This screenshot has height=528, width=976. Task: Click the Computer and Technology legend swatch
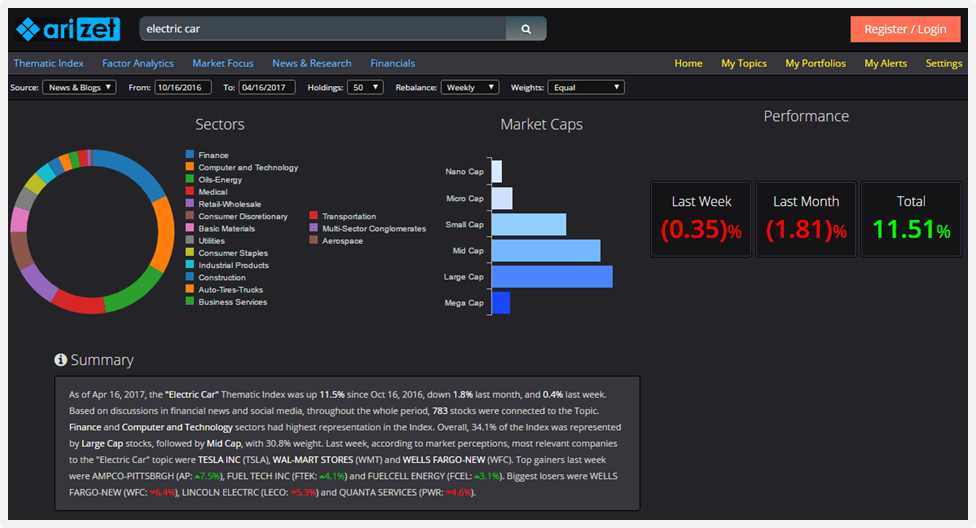190,167
